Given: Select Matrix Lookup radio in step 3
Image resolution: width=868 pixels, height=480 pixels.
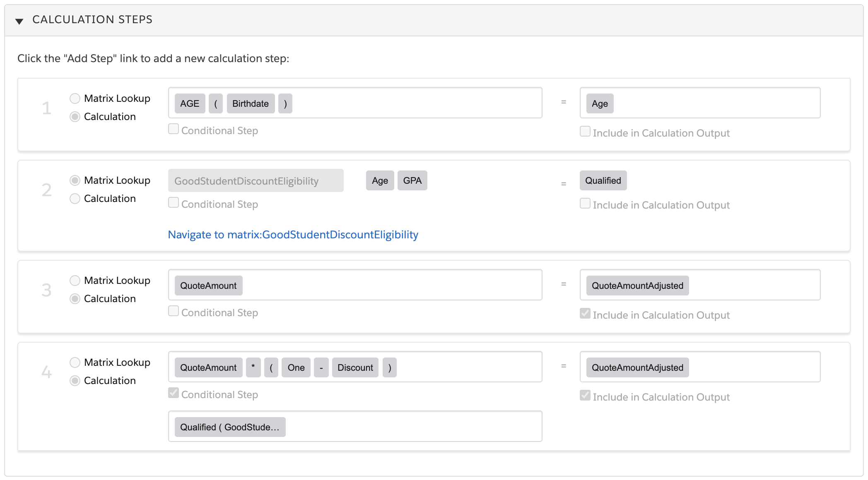Looking at the screenshot, I should tap(75, 281).
